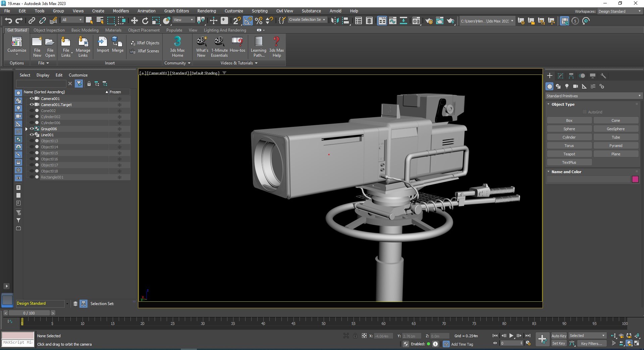Click the Teapot primitive button

click(569, 154)
